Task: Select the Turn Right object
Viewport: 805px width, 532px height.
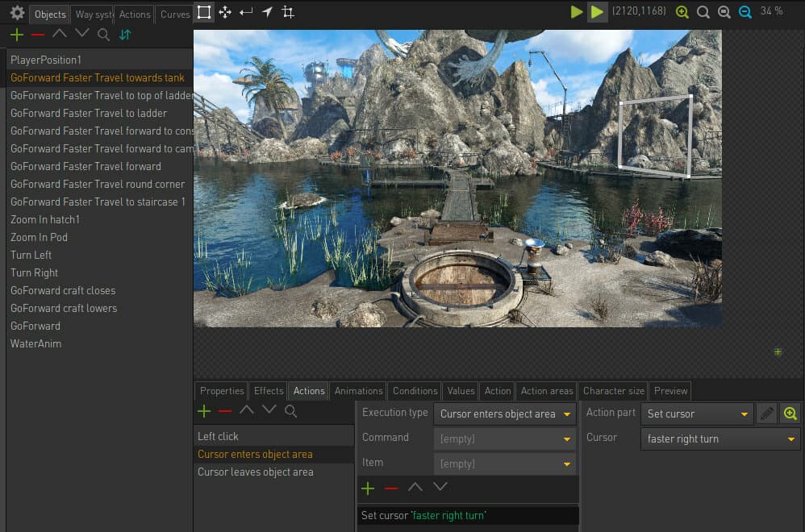Action: pos(99,273)
